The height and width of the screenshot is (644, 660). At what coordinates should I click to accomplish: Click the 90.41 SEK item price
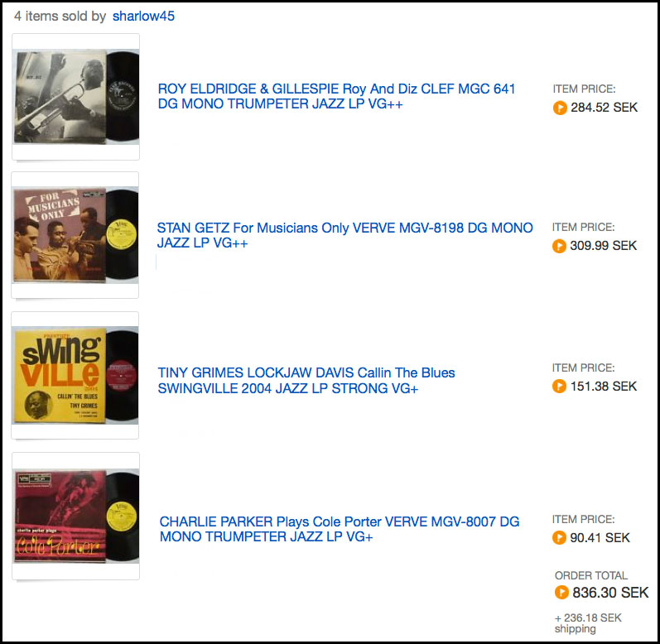coord(600,537)
